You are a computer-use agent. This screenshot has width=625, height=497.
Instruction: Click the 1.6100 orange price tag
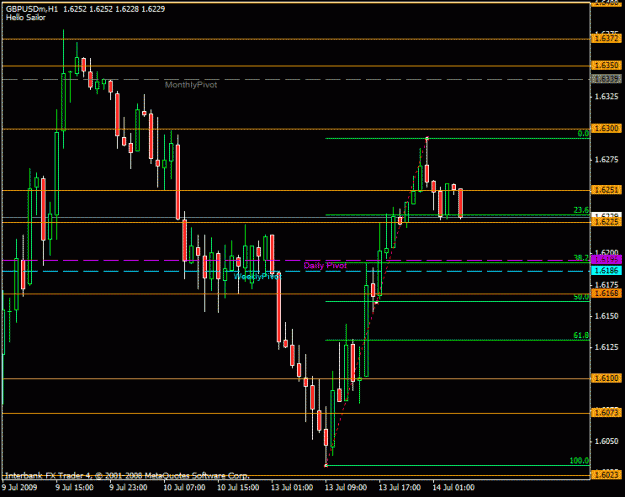[x=606, y=378]
